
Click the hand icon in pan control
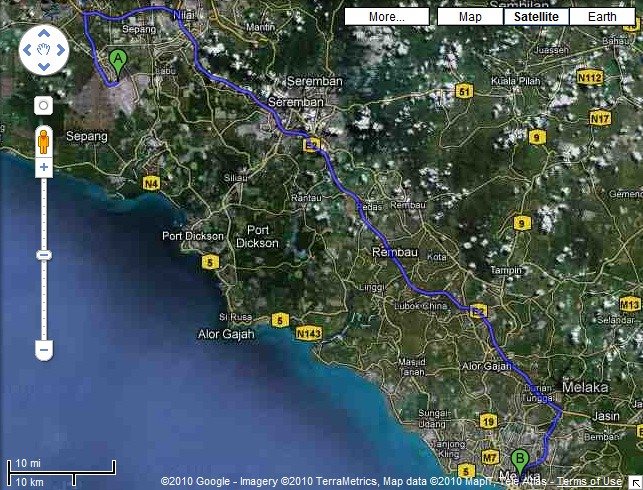point(44,50)
